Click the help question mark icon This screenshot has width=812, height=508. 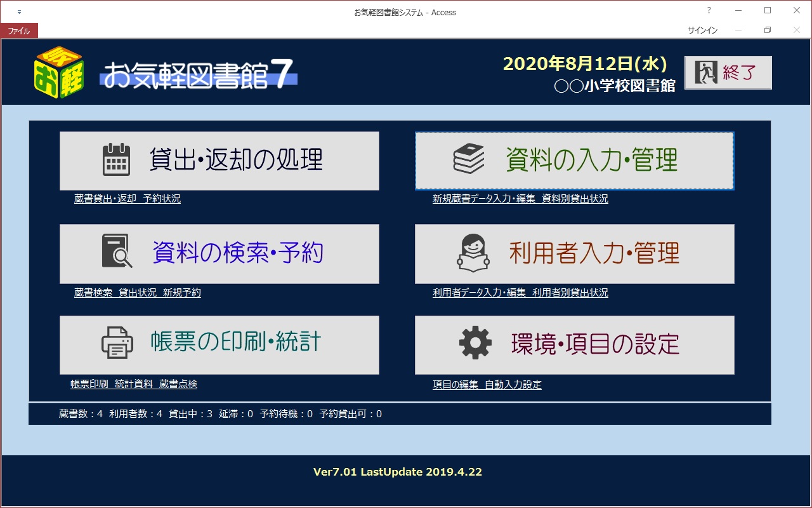click(x=709, y=11)
